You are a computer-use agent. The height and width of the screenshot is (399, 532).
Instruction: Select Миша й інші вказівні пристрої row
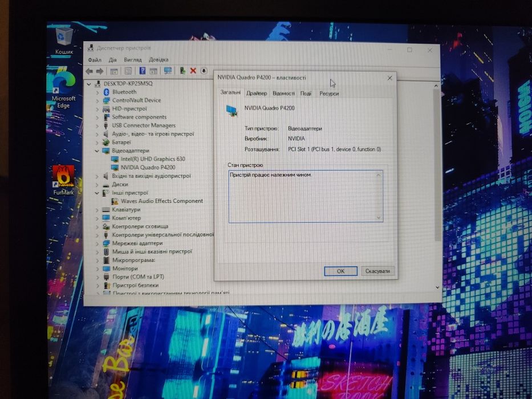(x=152, y=252)
